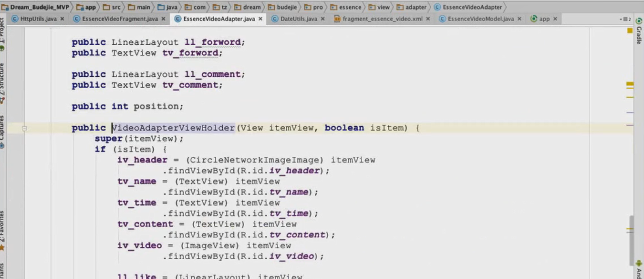Click the view package breadcrumb

[379, 7]
